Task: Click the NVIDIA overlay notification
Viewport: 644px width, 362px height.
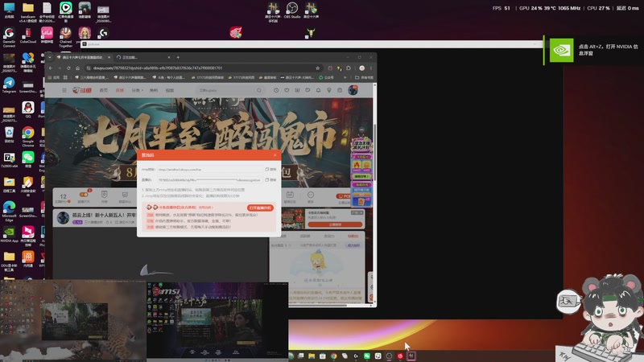Action: pos(593,50)
